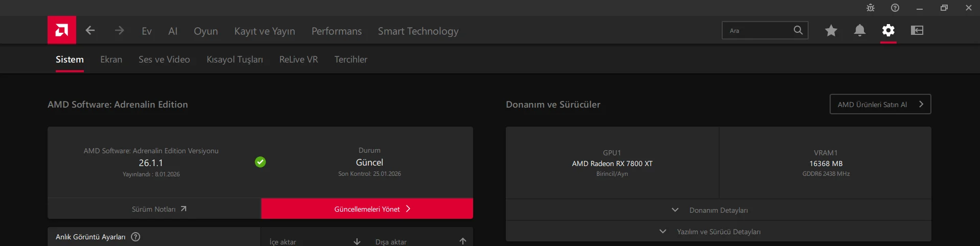Open the help question mark icon
Viewport: 980px width, 246px height.
pos(895,8)
